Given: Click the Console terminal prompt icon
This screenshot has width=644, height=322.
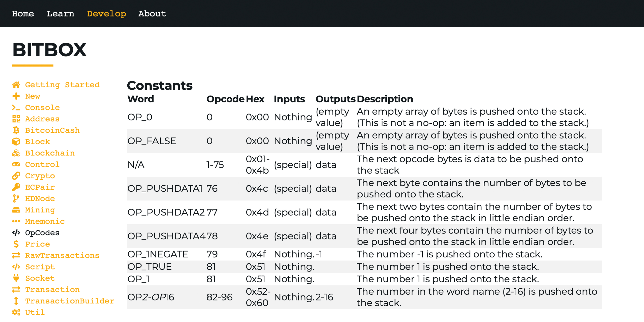Looking at the screenshot, I should tap(16, 107).
